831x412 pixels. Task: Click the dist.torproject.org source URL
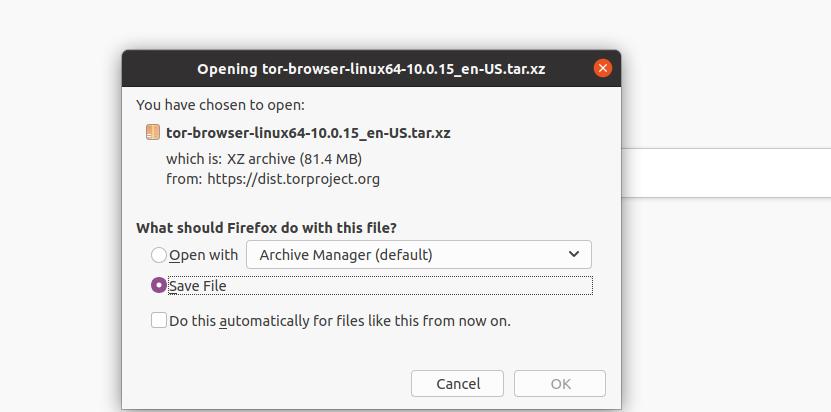point(294,179)
